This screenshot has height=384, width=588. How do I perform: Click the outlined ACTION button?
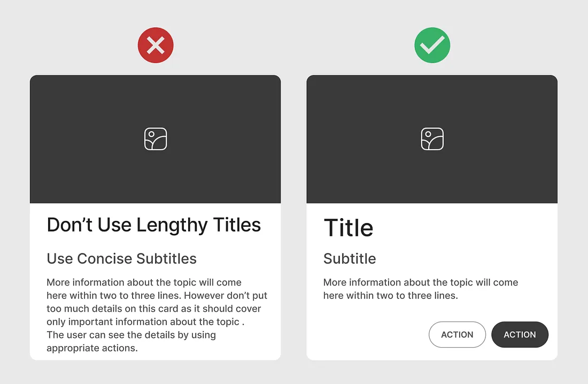click(457, 334)
